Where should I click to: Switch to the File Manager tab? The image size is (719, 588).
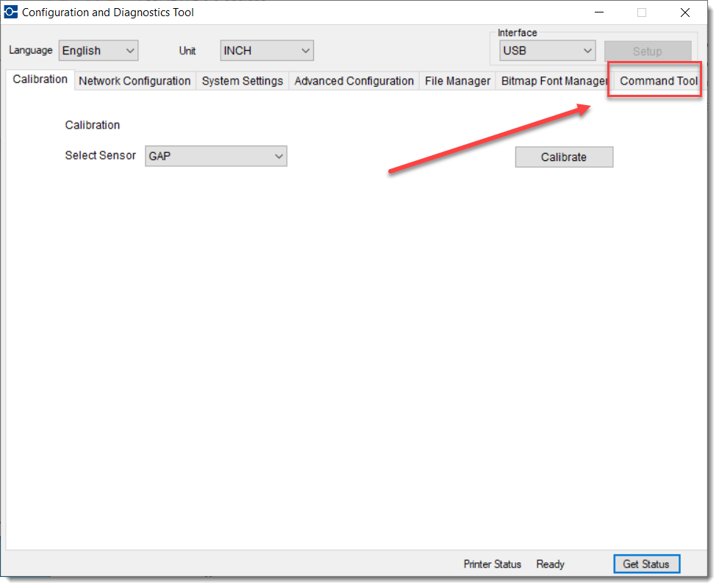click(457, 81)
